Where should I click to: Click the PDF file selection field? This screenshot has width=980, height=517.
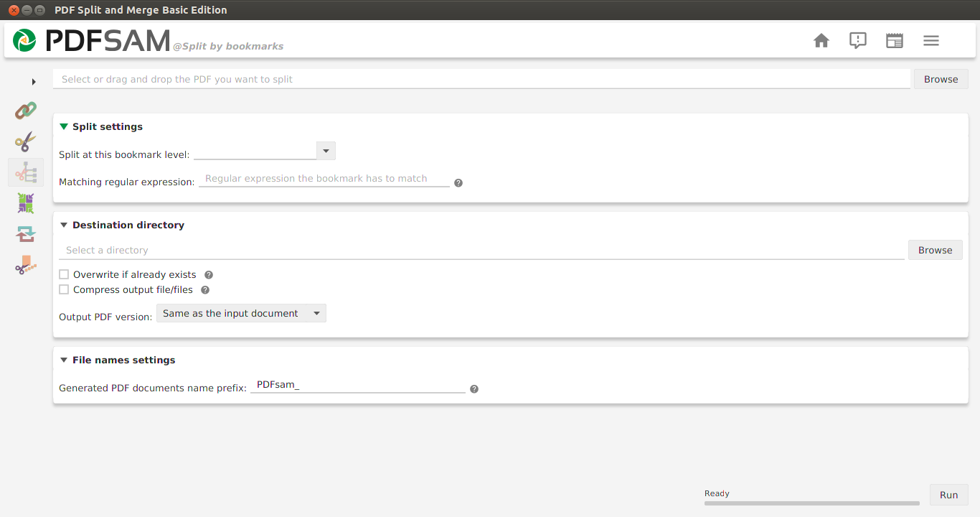click(481, 79)
